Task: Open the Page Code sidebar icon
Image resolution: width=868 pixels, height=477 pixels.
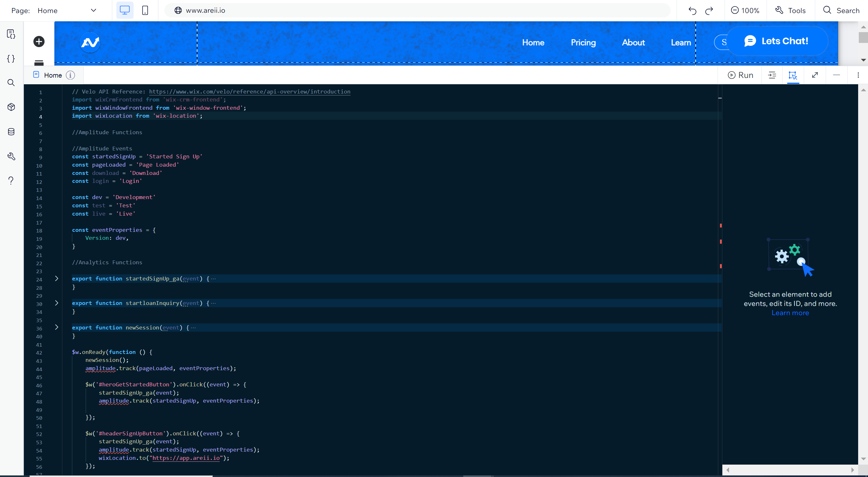Action: [11, 34]
